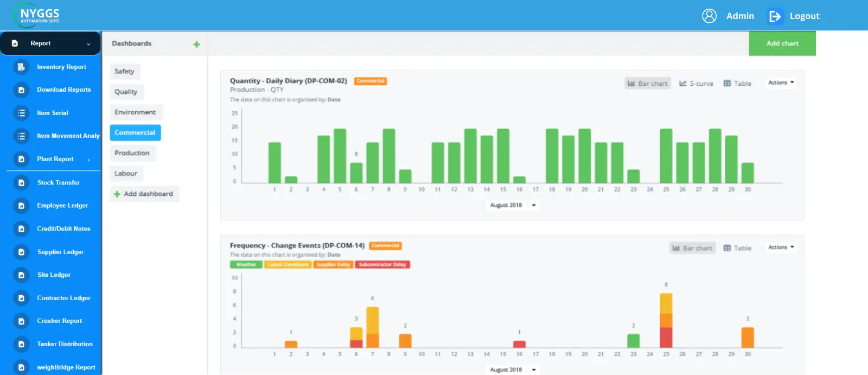Switch Quantity chart to Bar chart view
This screenshot has width=868, height=375.
pyautogui.click(x=648, y=84)
